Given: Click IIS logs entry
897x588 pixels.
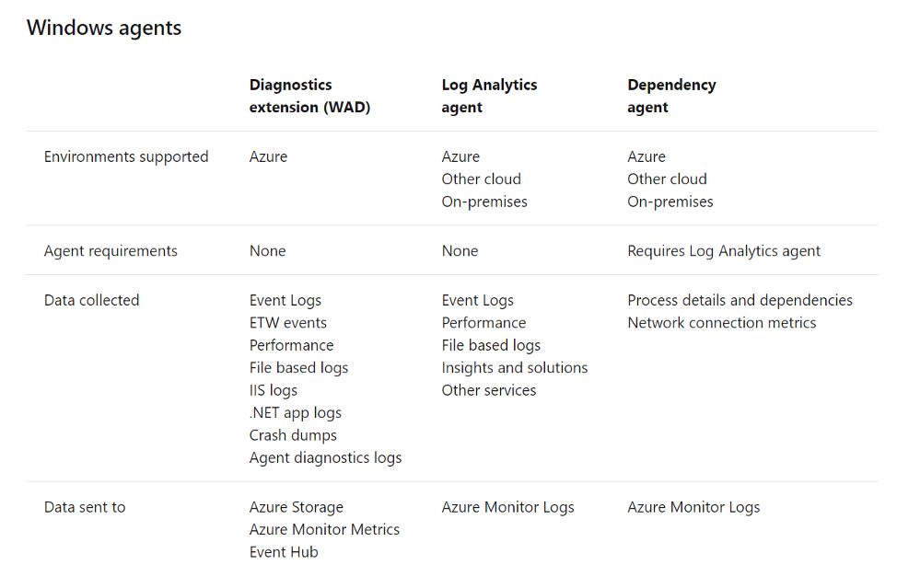Looking at the screenshot, I should click(x=273, y=390).
